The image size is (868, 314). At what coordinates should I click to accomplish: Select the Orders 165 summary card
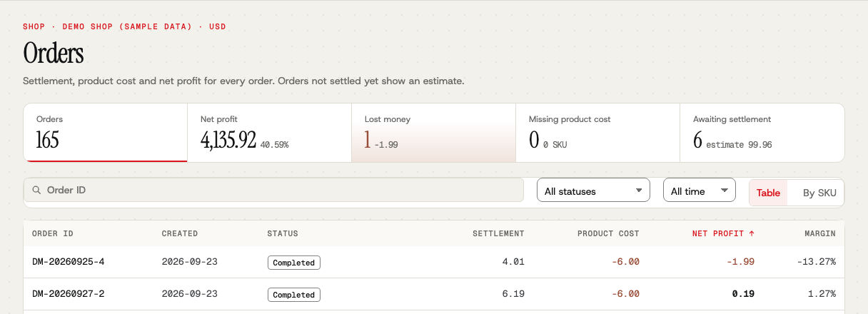point(106,133)
